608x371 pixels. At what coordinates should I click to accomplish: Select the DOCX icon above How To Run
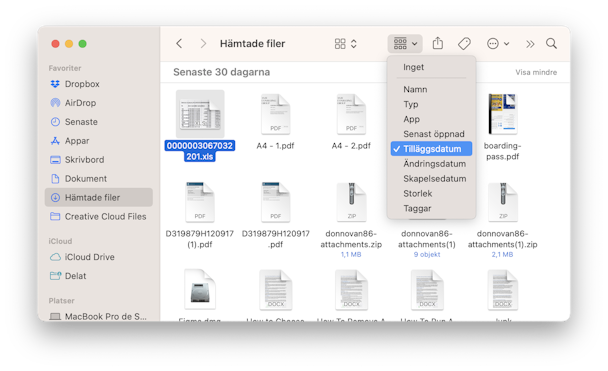(427, 290)
